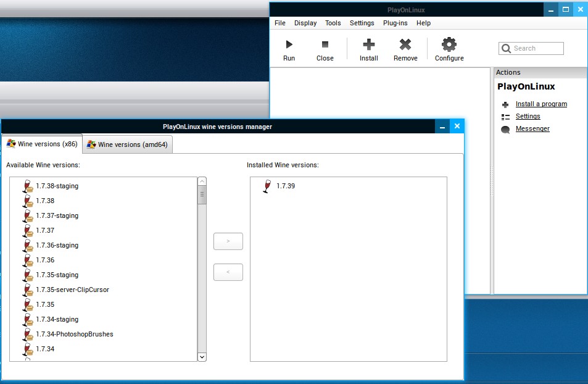
Task: Click the Install a program link
Action: [541, 104]
